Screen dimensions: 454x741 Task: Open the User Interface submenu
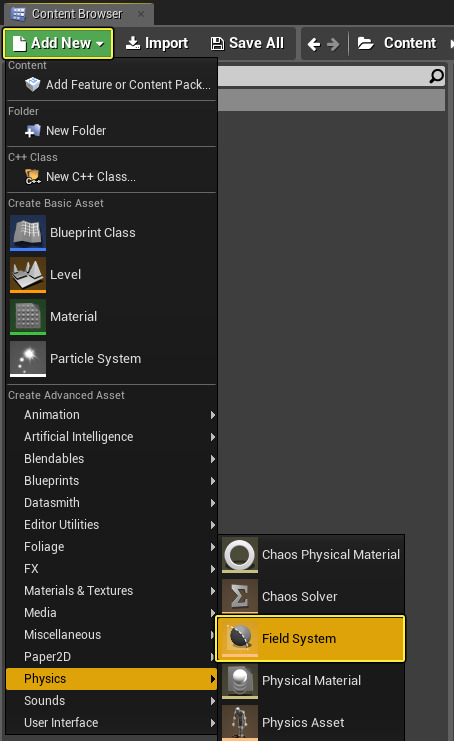pos(111,723)
